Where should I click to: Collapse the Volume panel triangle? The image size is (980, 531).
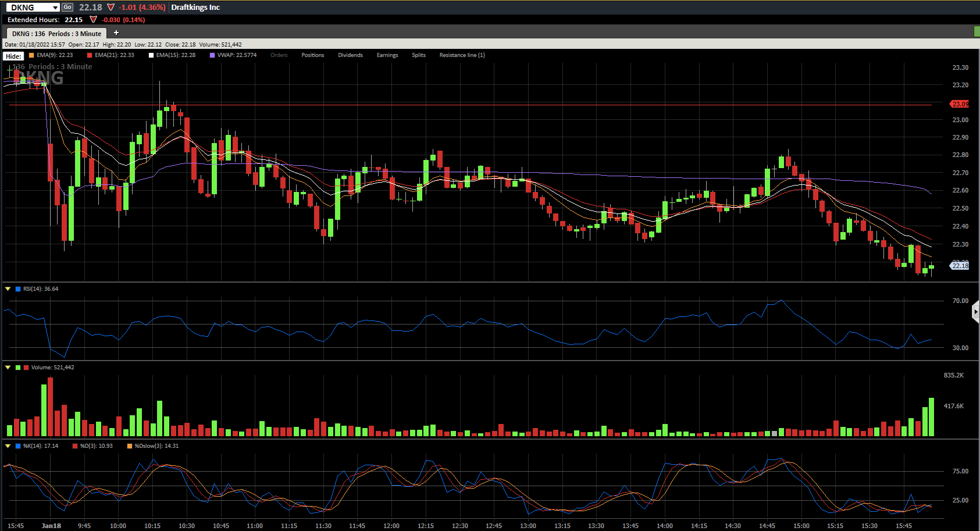tap(8, 367)
